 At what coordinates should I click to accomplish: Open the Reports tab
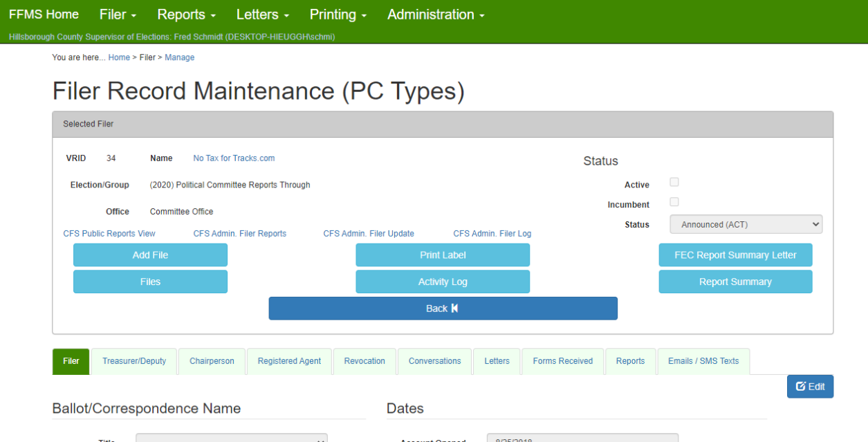(x=630, y=361)
